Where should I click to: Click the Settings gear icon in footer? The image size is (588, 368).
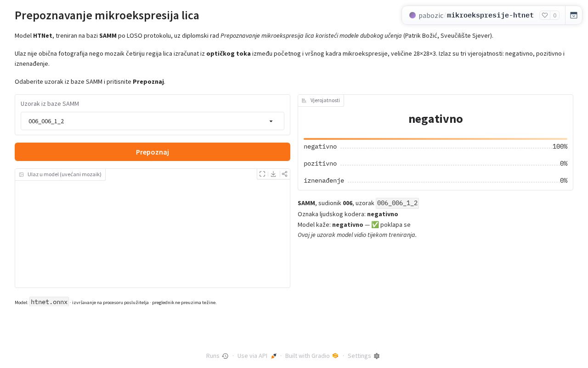tap(377, 356)
